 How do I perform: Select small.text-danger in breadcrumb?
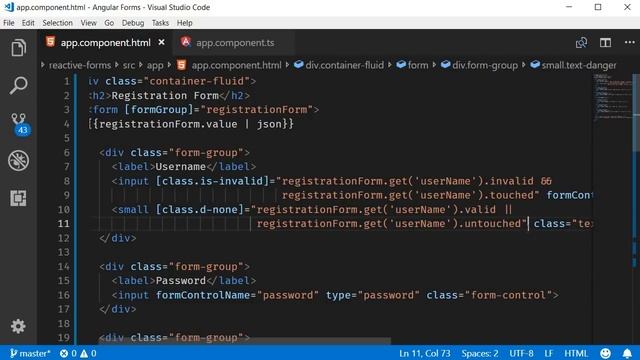click(579, 65)
